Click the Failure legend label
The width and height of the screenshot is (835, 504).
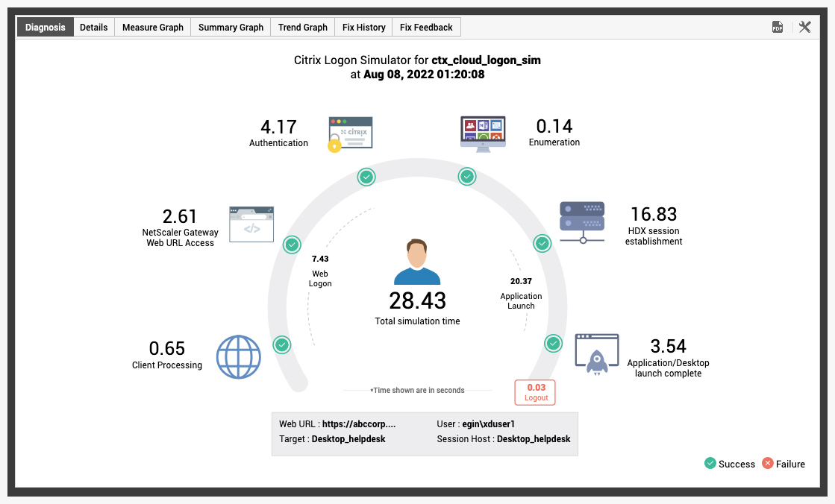point(790,464)
